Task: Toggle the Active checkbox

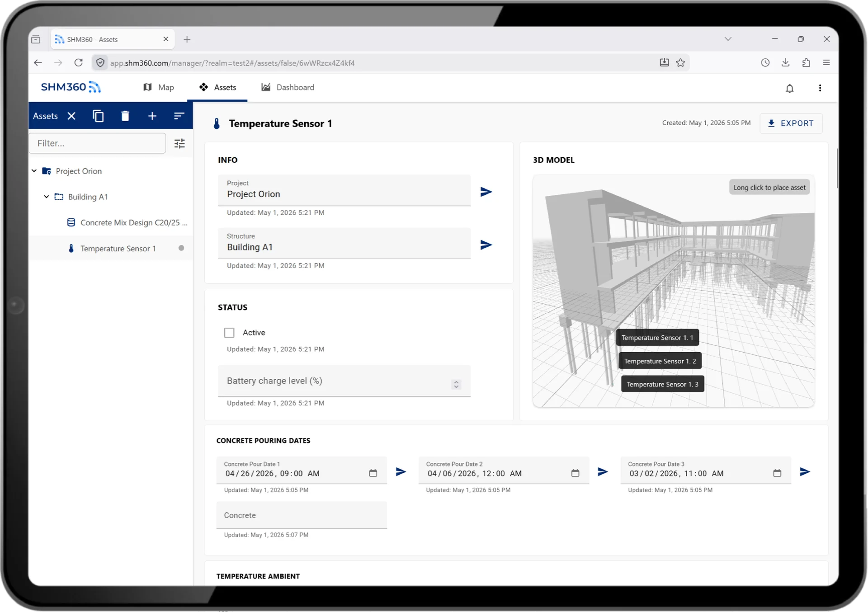Action: coord(229,333)
